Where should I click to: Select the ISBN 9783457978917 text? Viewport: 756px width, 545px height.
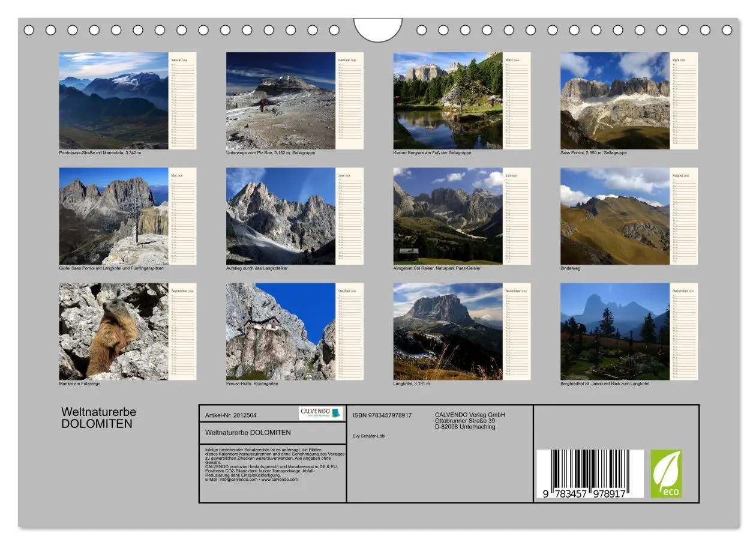point(381,414)
